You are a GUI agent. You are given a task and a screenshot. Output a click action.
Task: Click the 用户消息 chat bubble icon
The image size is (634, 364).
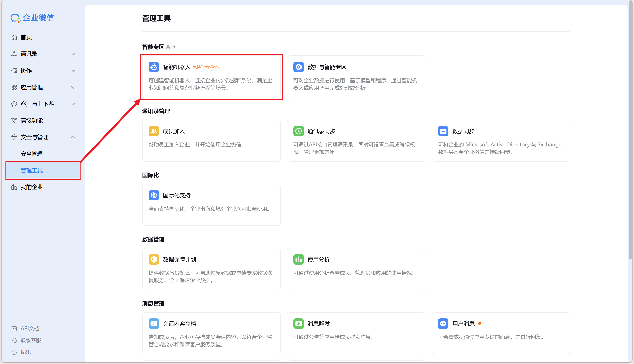[443, 323]
